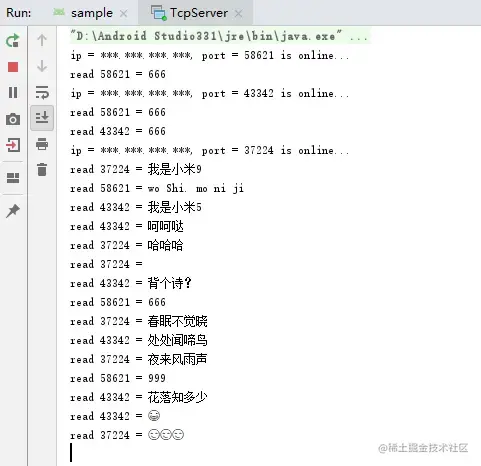Pause the program output
The width and height of the screenshot is (481, 466).
click(x=13, y=92)
